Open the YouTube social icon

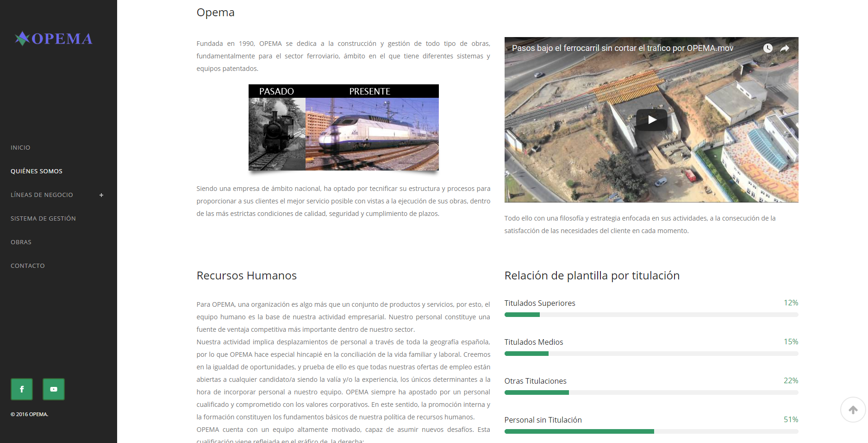point(54,389)
